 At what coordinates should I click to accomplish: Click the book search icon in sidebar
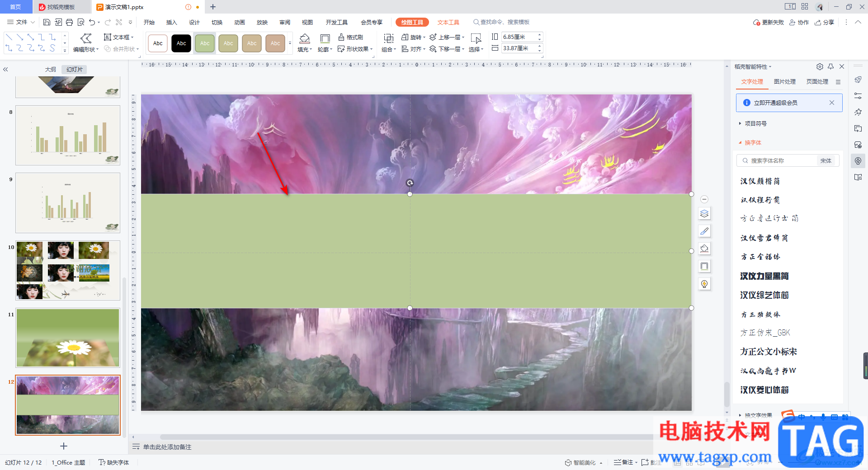point(858,177)
